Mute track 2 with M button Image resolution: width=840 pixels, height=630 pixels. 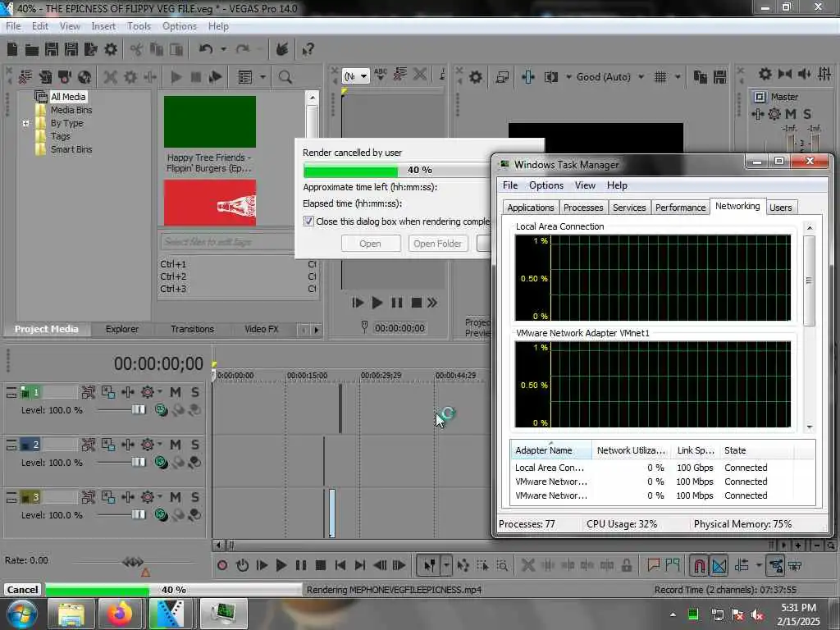coord(176,445)
